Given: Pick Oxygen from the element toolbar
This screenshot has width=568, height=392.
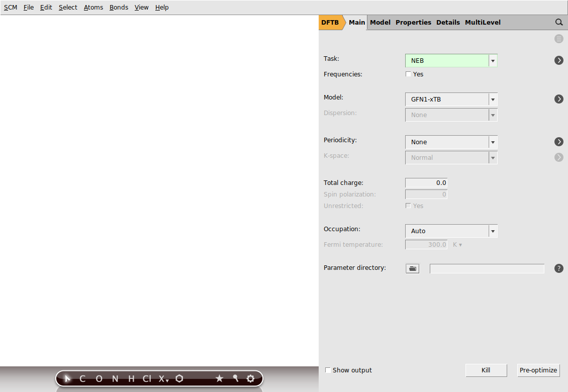Looking at the screenshot, I should (x=99, y=378).
